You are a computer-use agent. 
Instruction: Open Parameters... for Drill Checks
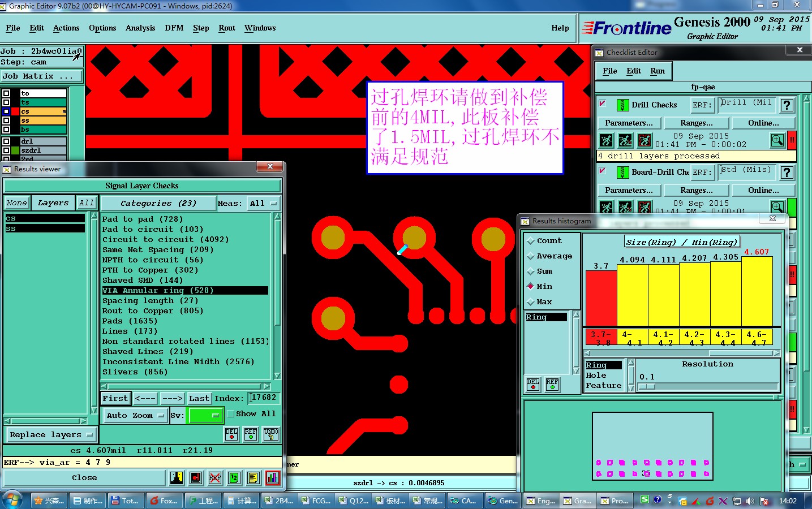click(x=629, y=123)
